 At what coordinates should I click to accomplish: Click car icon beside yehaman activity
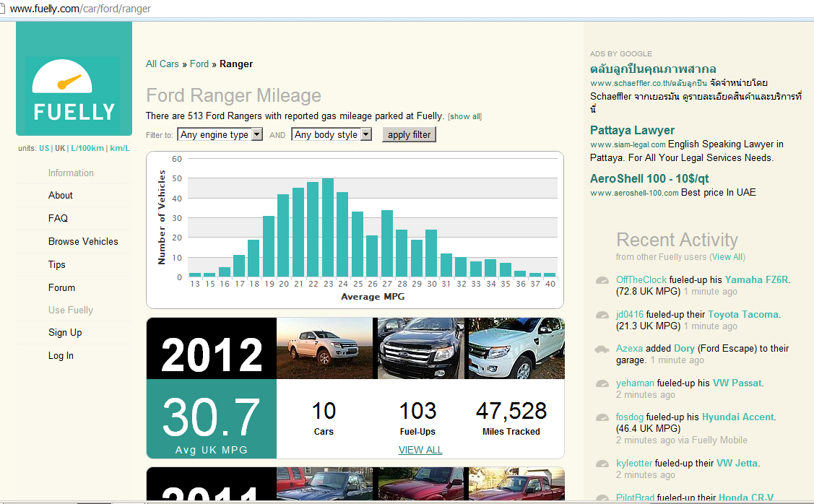click(602, 383)
